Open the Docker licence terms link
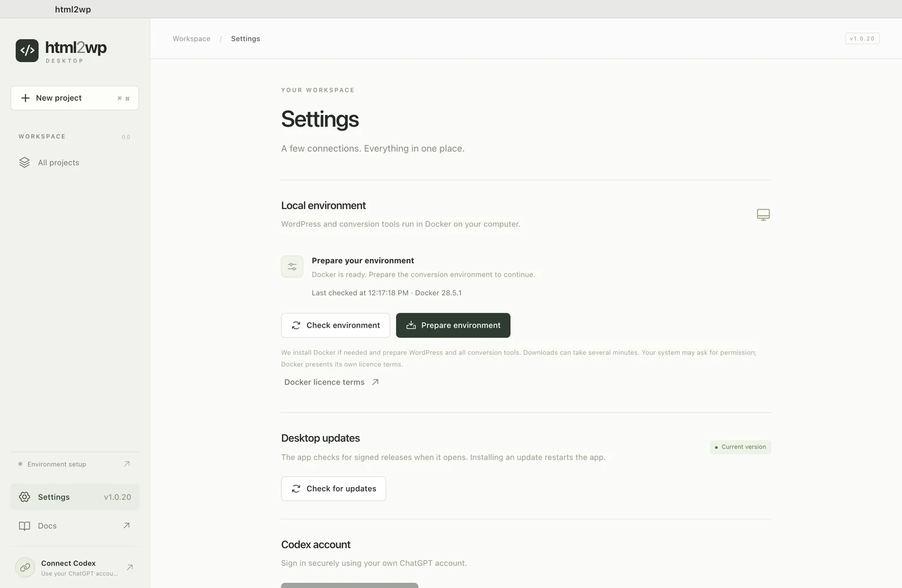This screenshot has width=902, height=588. point(331,382)
